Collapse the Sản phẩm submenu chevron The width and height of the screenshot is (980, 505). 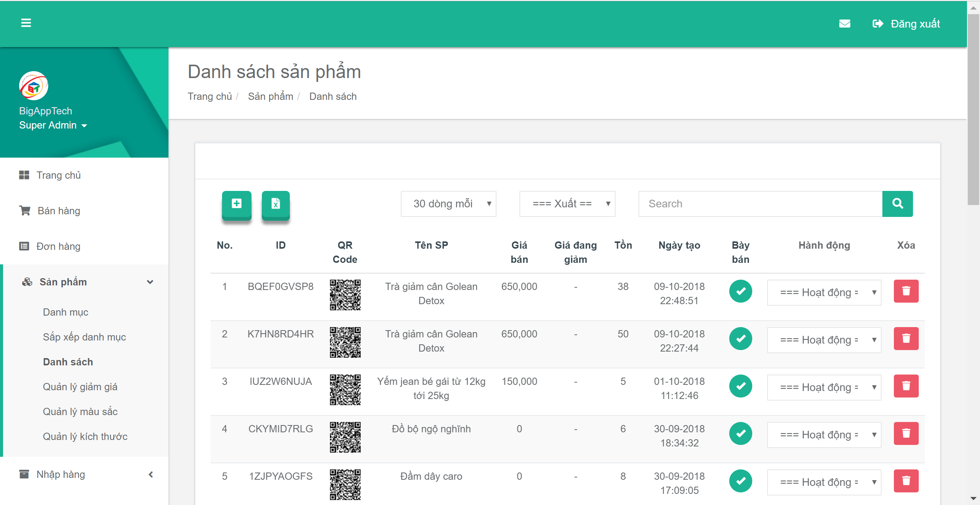(x=150, y=282)
